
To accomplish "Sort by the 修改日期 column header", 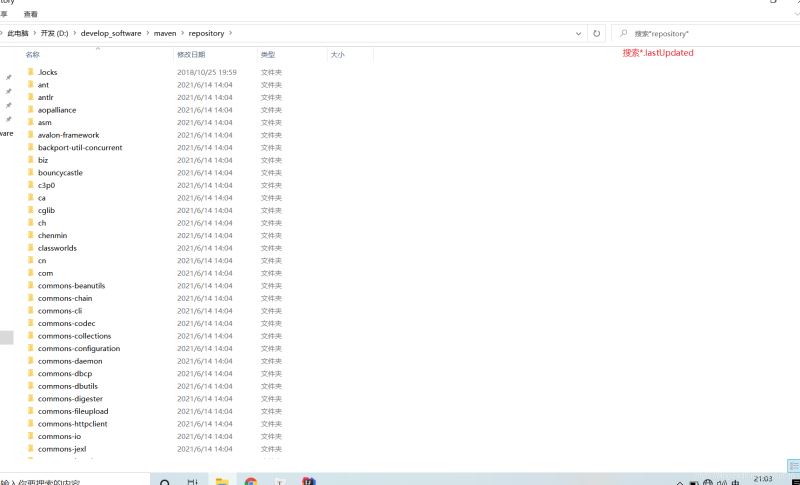I will click(191, 55).
